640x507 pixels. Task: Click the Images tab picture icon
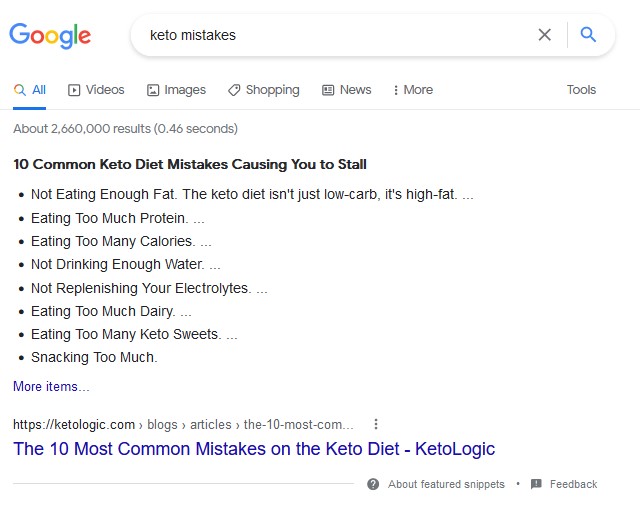153,90
